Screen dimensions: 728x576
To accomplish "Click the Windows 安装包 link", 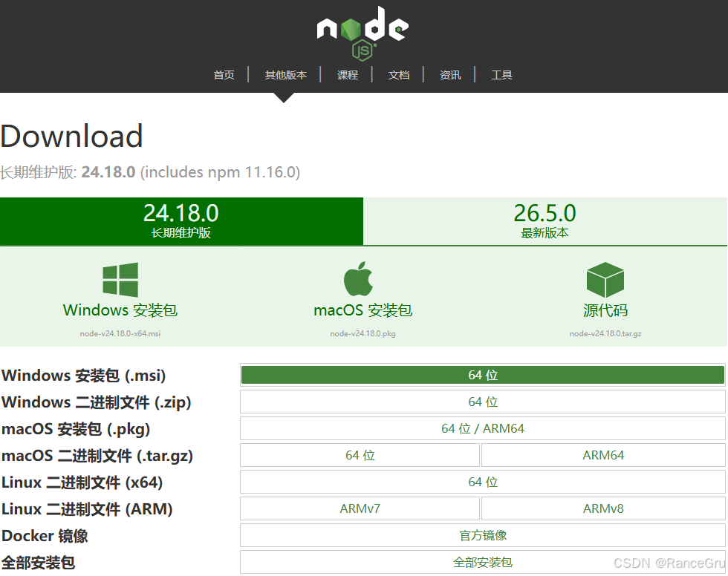I will click(120, 310).
